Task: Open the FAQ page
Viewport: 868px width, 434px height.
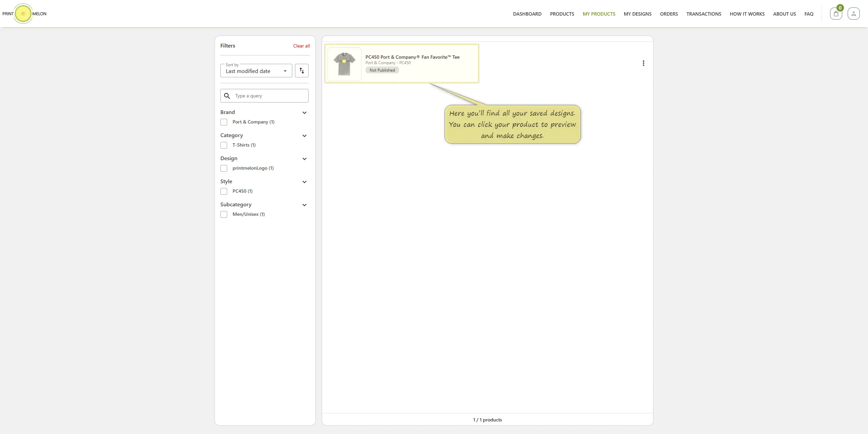Action: coord(809,14)
